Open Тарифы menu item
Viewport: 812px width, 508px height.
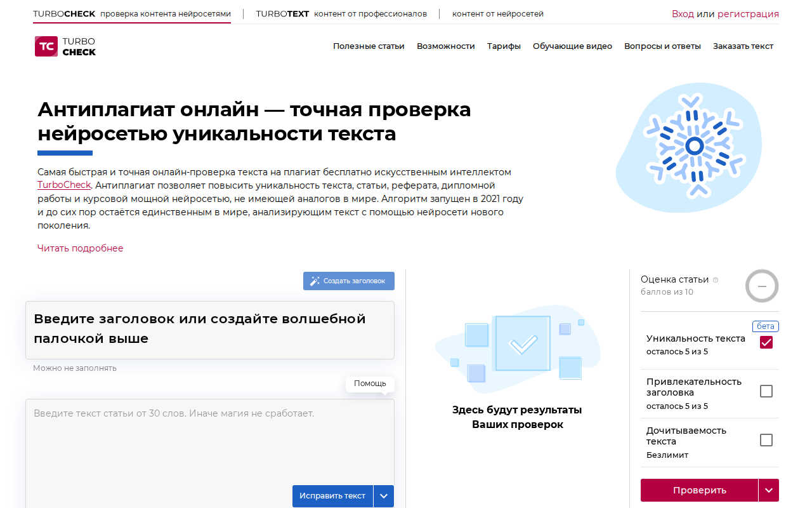[504, 46]
